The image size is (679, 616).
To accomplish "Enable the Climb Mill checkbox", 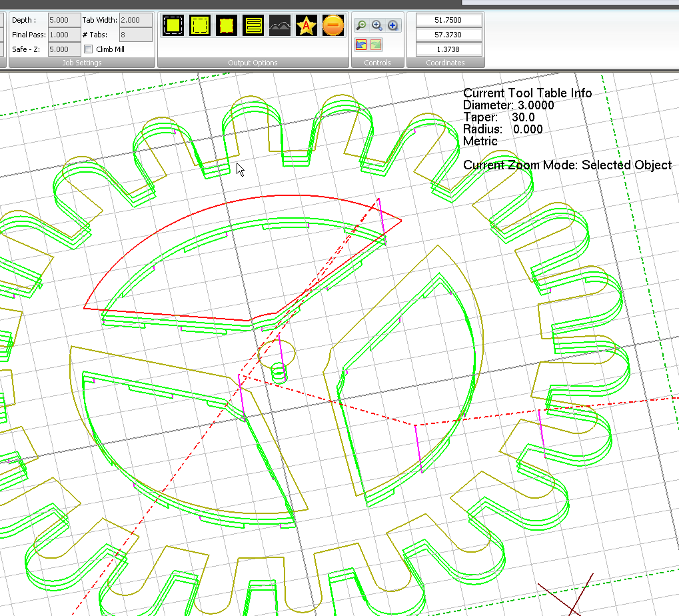I will [89, 49].
